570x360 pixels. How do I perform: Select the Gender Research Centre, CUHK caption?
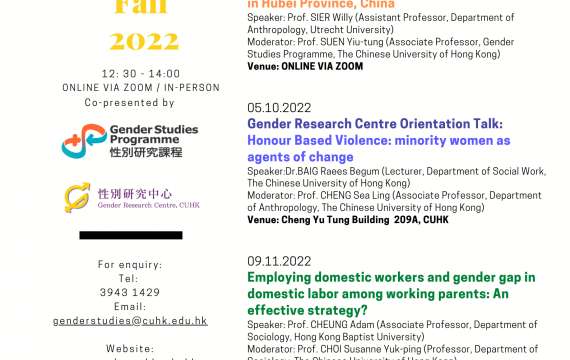click(149, 205)
